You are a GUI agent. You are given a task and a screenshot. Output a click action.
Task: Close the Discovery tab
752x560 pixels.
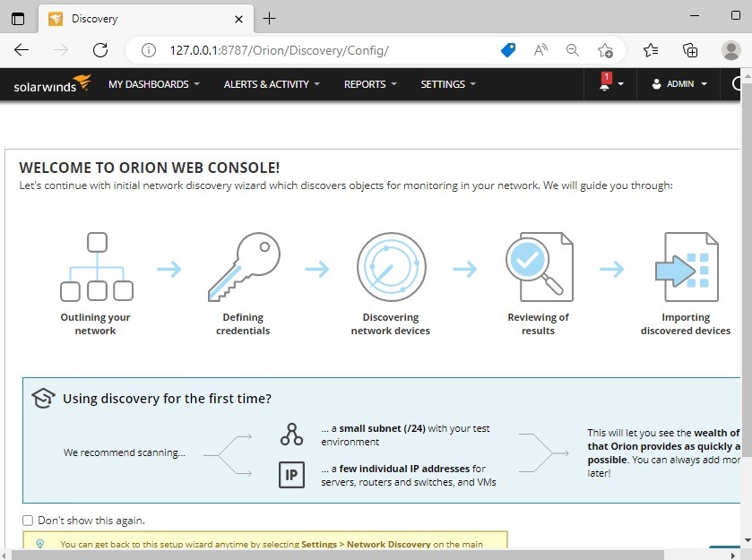[x=238, y=19]
